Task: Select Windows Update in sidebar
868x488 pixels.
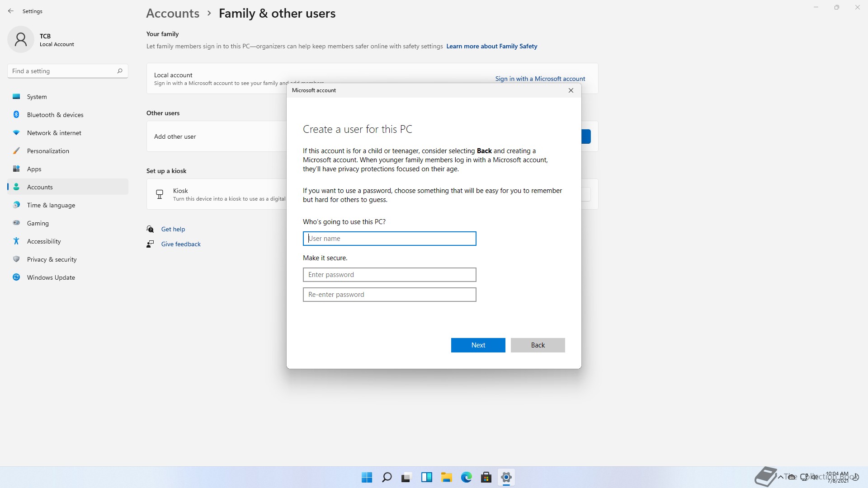Action: click(x=68, y=277)
